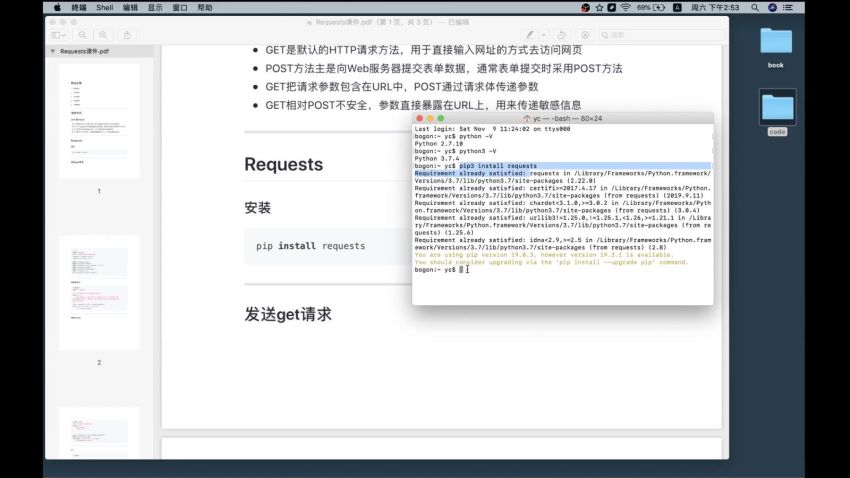850x478 pixels.
Task: Click the Terminal title yc — -bash — 80×24
Action: [x=567, y=118]
